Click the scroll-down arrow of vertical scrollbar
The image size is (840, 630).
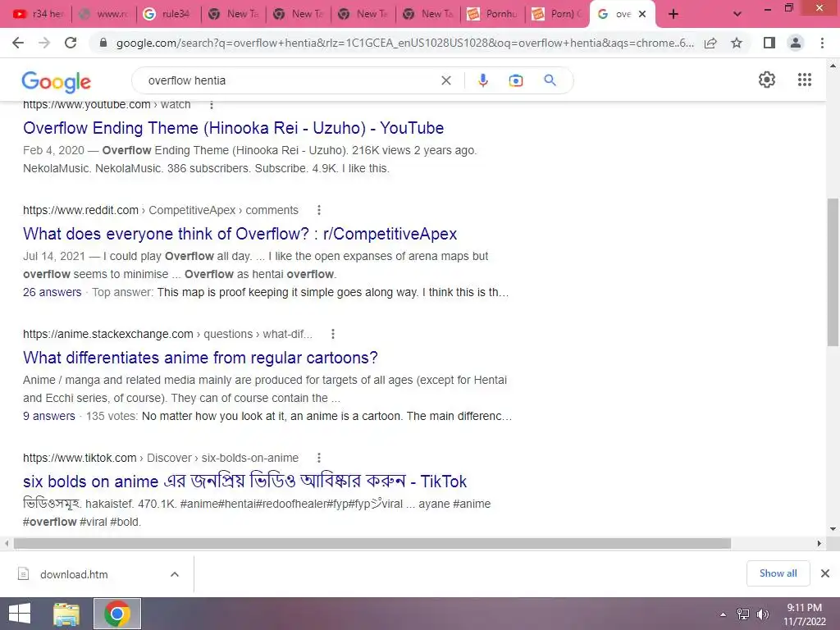click(833, 529)
